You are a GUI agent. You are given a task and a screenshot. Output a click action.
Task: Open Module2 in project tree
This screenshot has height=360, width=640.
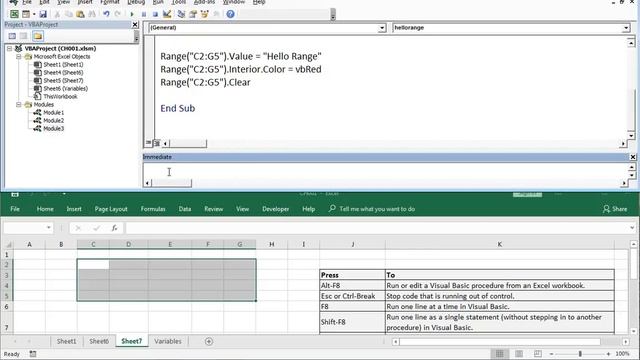pos(53,120)
